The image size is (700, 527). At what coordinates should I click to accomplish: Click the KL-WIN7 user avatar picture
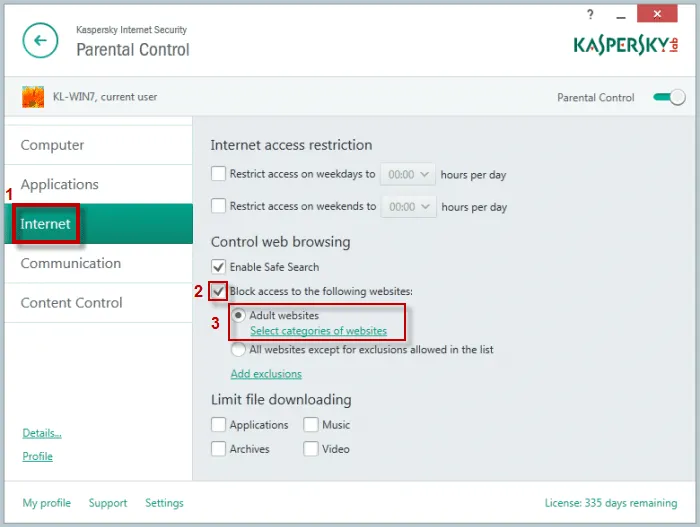click(x=33, y=97)
